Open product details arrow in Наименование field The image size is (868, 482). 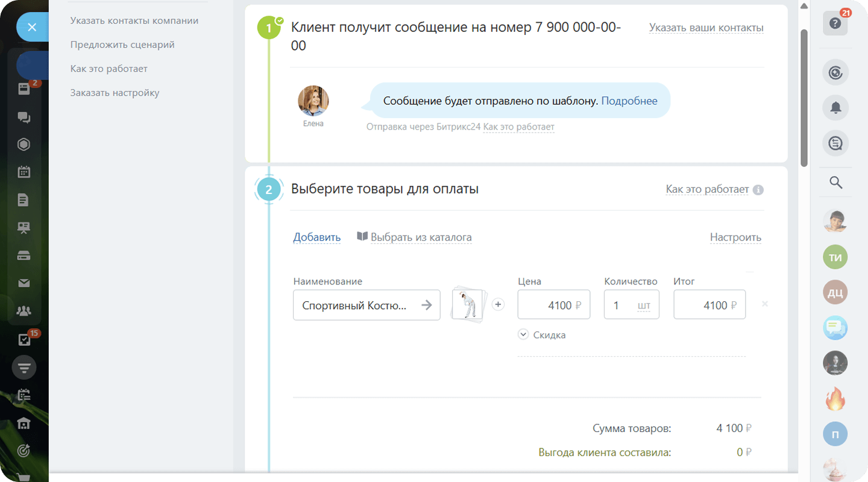pos(427,305)
